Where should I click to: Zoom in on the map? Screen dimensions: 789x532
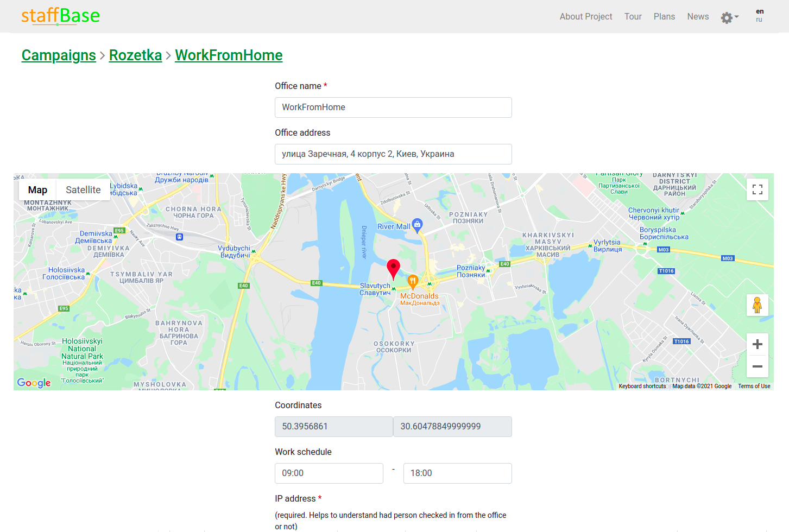point(757,344)
